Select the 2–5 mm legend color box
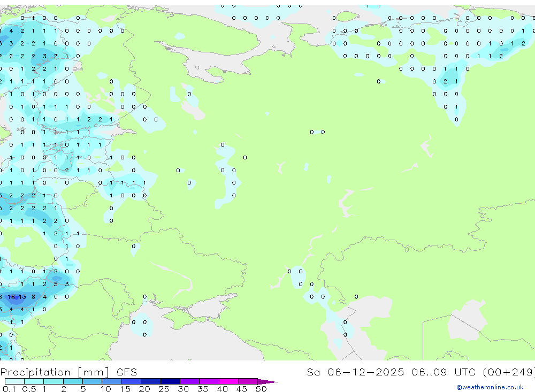535x392 pixels. pyautogui.click(x=73, y=381)
